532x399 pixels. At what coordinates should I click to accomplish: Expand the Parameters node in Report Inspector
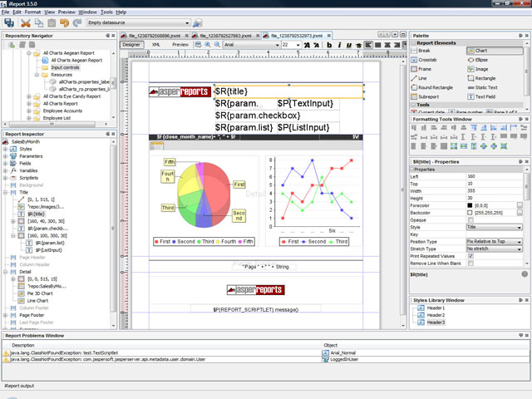pos(6,156)
